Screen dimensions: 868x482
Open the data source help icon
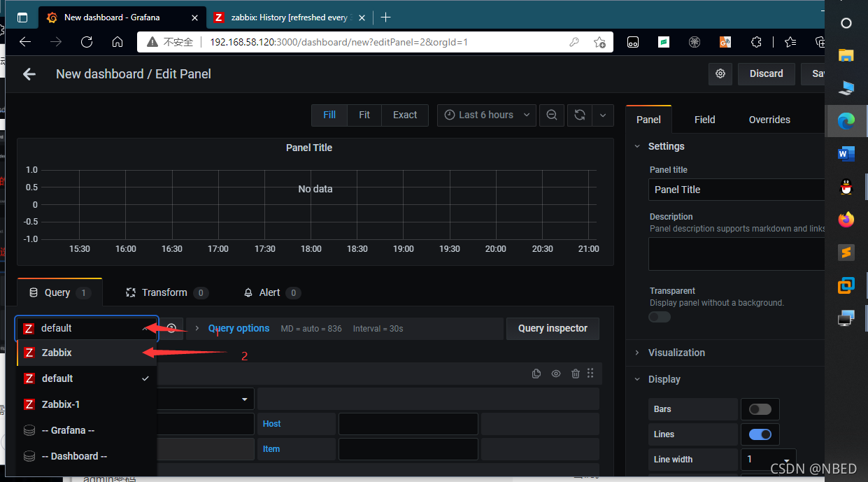click(x=171, y=328)
